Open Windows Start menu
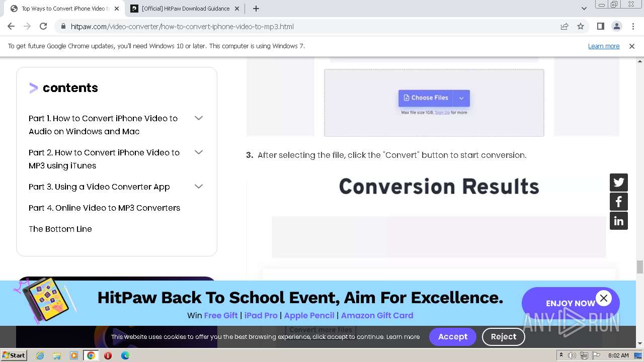644x362 pixels. (x=14, y=355)
